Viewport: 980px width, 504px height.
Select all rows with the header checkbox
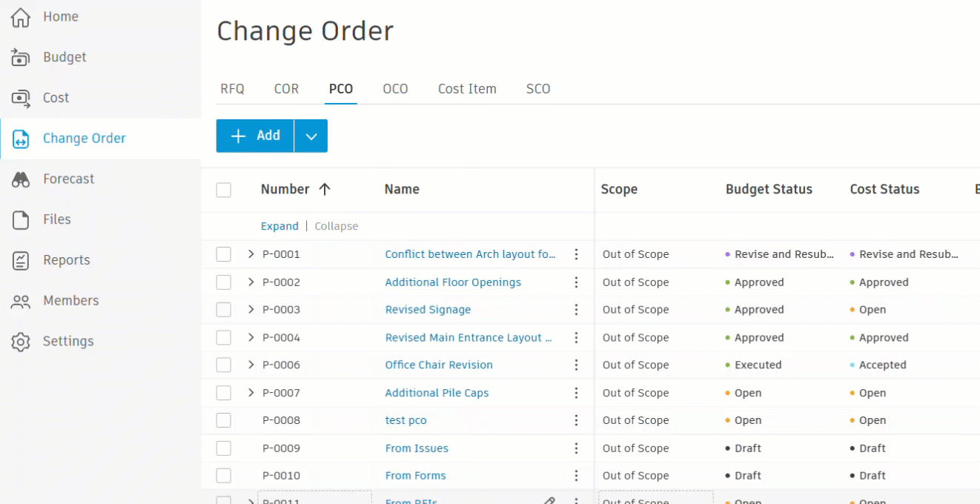coord(223,190)
